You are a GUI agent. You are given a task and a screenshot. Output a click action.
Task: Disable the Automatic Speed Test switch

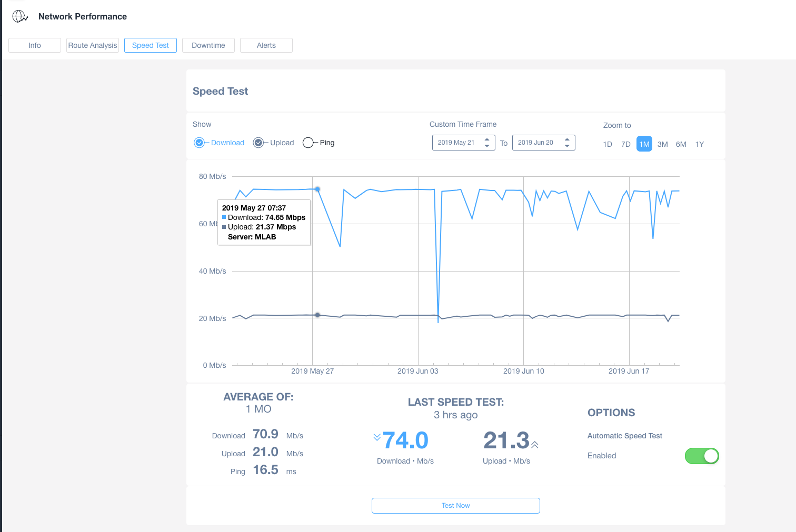tap(702, 456)
